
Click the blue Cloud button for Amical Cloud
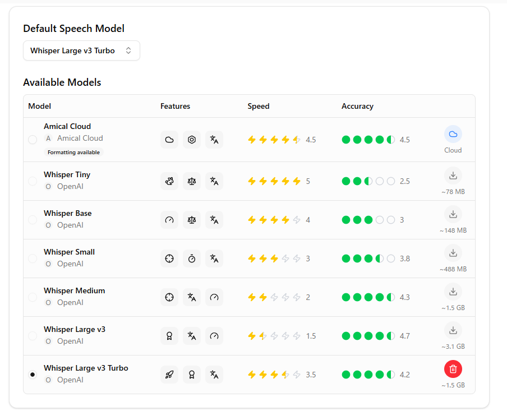point(453,135)
